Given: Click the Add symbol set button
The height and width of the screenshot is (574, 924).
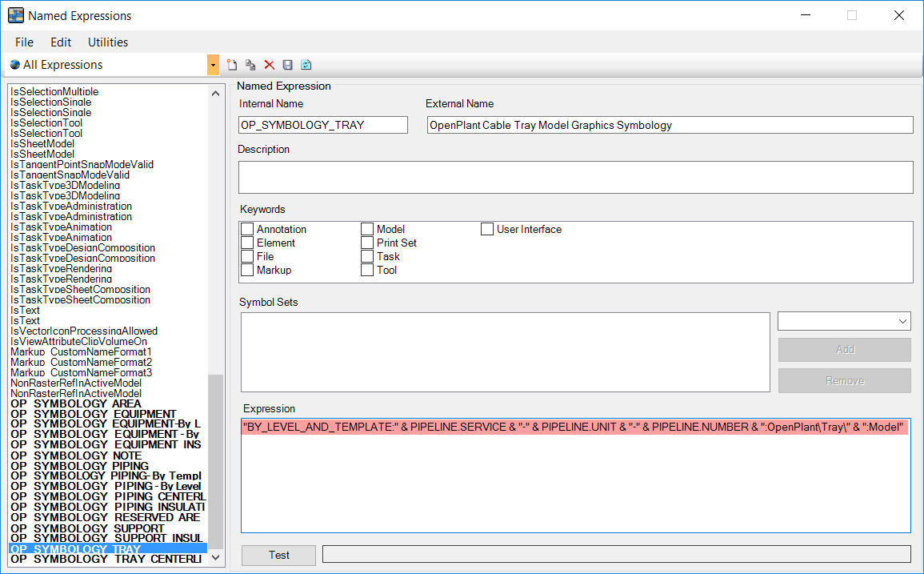Looking at the screenshot, I should (845, 349).
